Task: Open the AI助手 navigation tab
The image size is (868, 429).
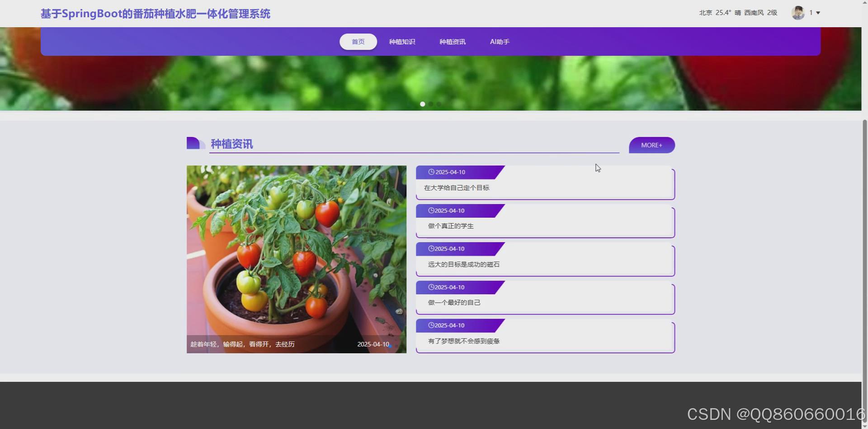Action: pyautogui.click(x=500, y=42)
